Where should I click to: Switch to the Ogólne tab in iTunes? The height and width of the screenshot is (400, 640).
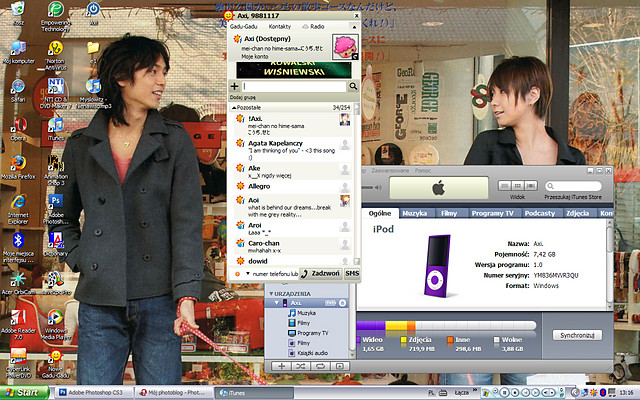pyautogui.click(x=380, y=213)
